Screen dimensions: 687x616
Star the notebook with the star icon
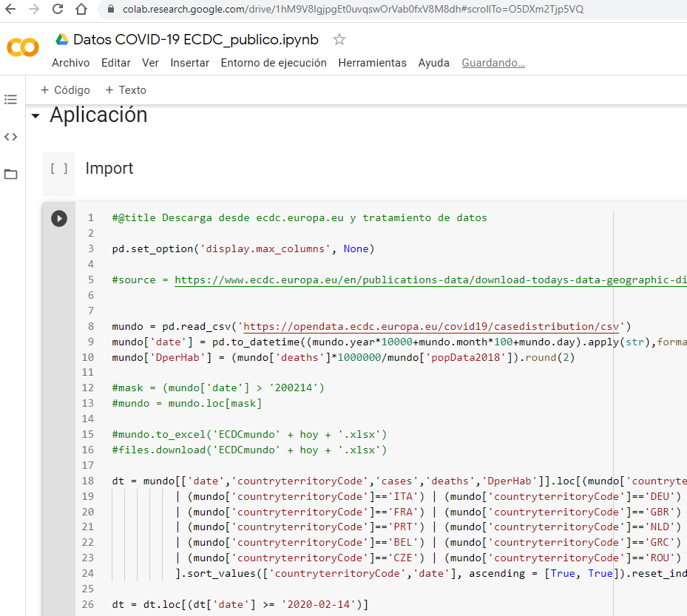339,39
